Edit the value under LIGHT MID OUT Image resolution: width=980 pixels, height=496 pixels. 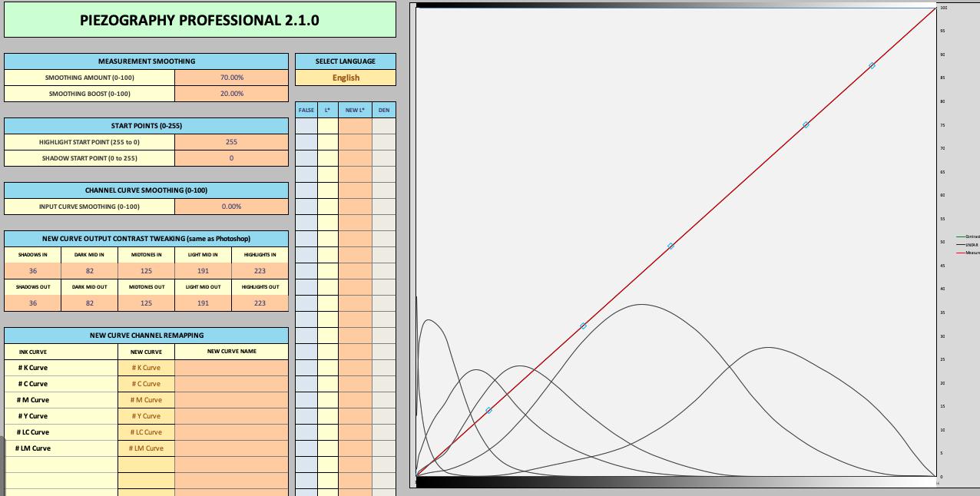coord(204,303)
